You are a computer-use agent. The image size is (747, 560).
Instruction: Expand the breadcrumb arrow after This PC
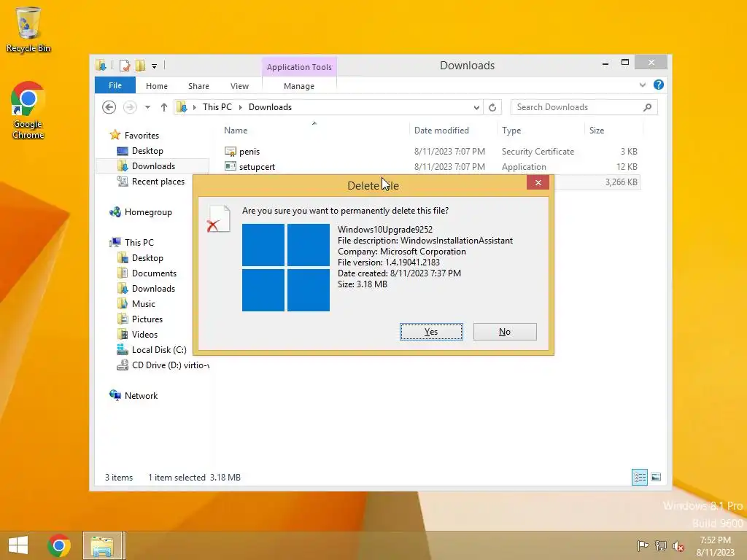pos(241,107)
